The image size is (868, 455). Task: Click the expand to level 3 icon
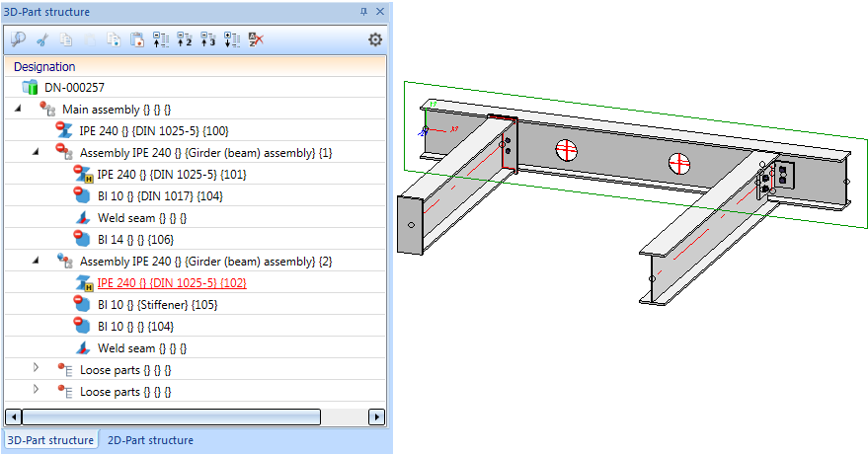207,40
